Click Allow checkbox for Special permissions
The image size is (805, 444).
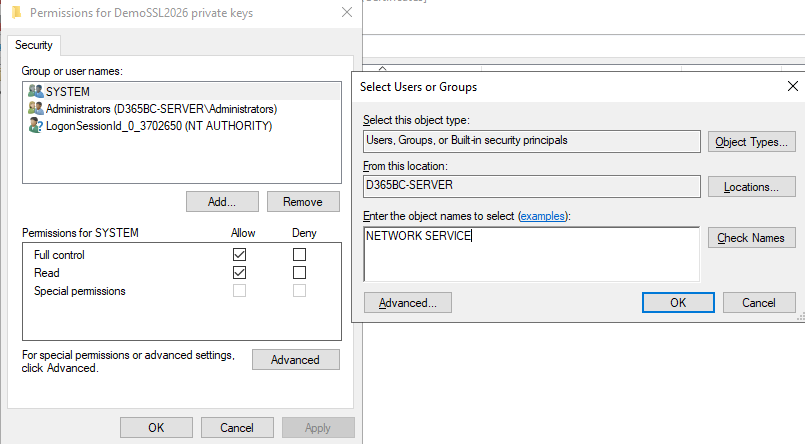(x=239, y=291)
